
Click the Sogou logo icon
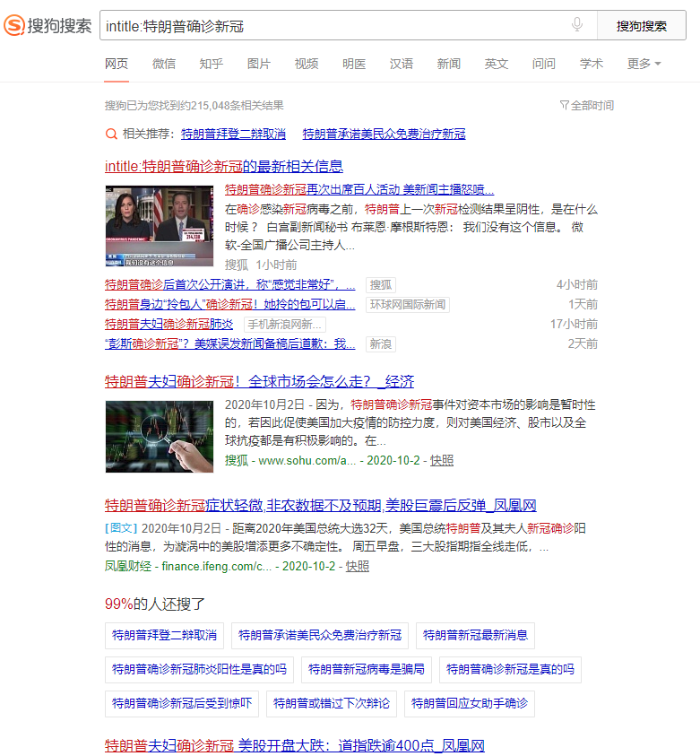[x=14, y=25]
